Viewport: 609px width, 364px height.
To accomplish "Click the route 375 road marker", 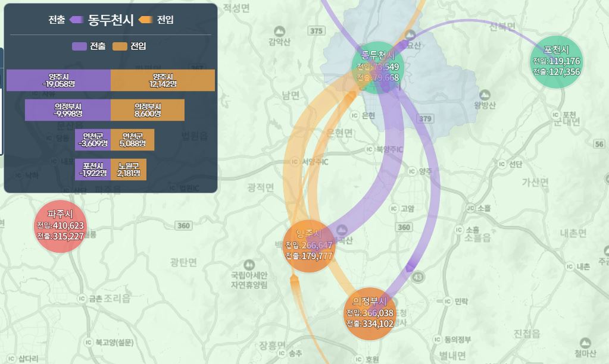I will click(x=316, y=31).
